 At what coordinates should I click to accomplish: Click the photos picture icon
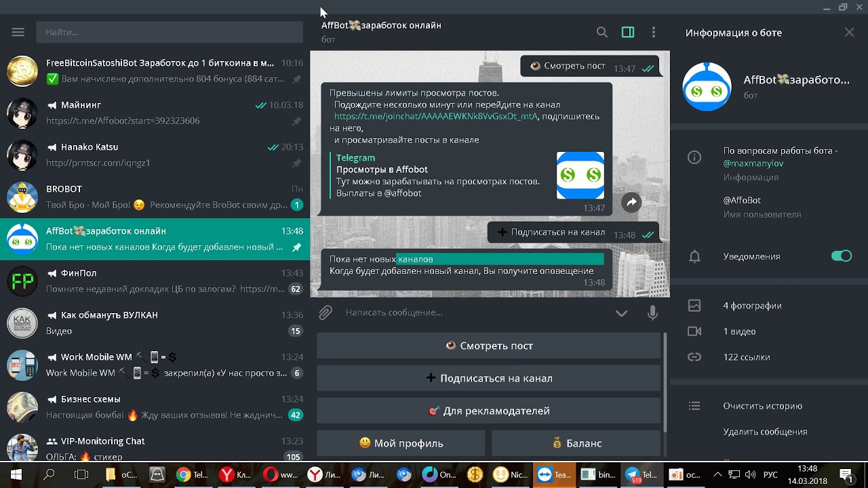[694, 306]
